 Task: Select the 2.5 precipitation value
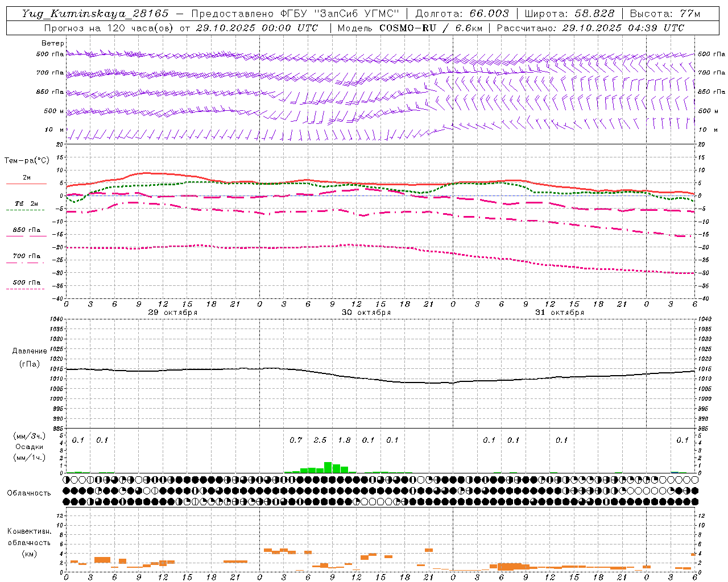pos(320,440)
